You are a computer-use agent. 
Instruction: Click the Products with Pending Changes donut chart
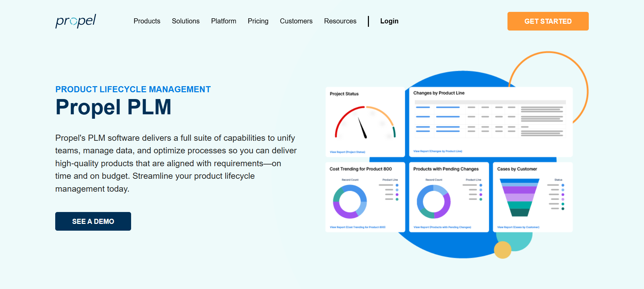(x=434, y=201)
